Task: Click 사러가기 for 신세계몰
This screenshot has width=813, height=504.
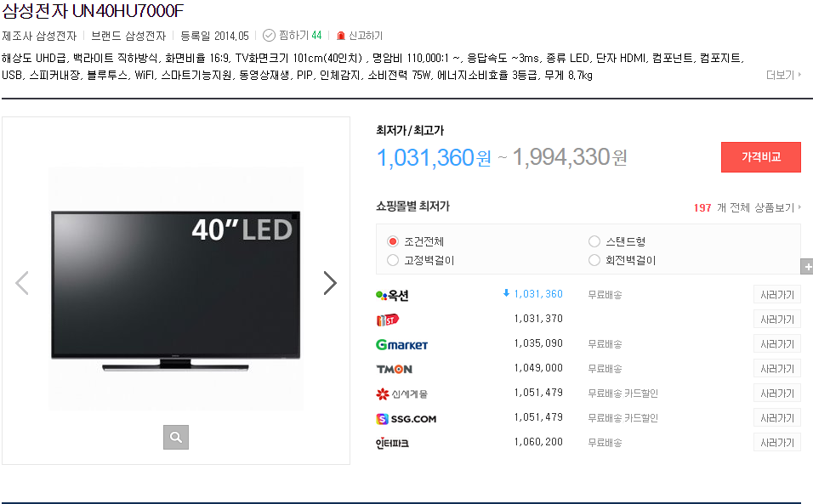Action: tap(776, 394)
